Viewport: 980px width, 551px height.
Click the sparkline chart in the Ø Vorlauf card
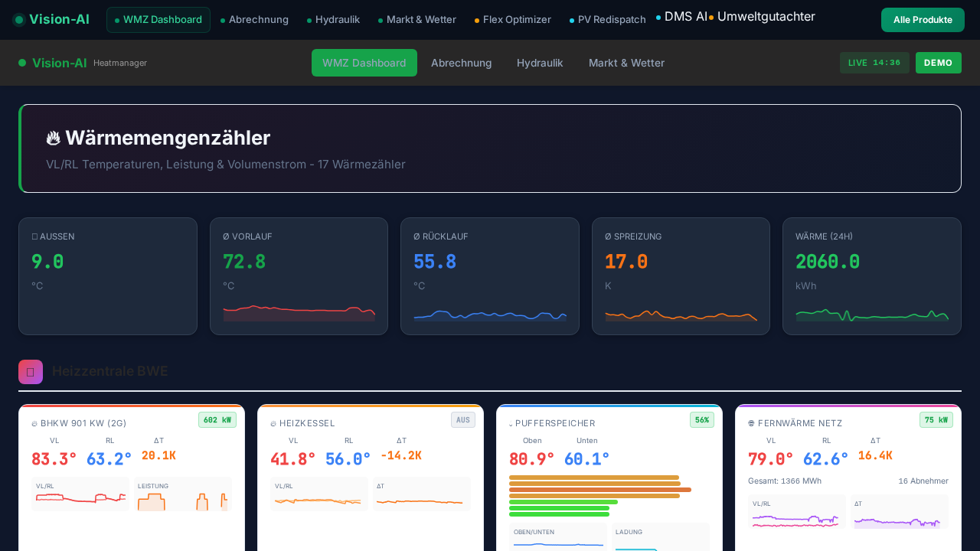coord(299,312)
